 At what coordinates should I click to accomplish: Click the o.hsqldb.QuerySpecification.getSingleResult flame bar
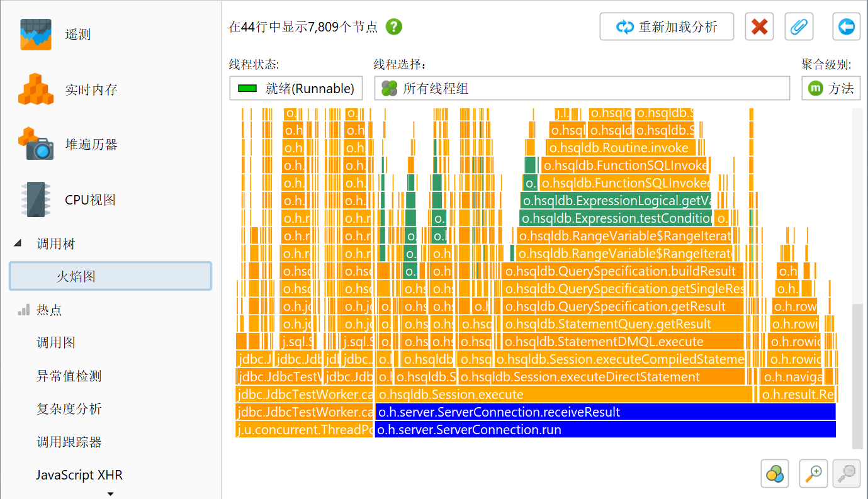[x=623, y=289]
